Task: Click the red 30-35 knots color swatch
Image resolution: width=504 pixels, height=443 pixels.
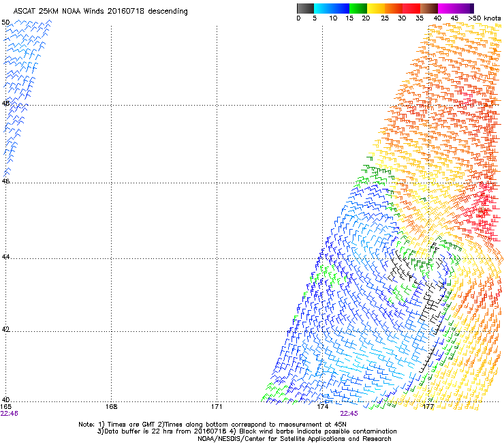Action: tap(411, 8)
